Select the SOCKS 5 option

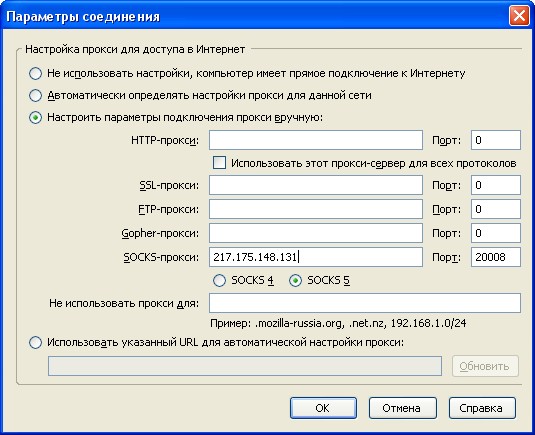point(295,280)
